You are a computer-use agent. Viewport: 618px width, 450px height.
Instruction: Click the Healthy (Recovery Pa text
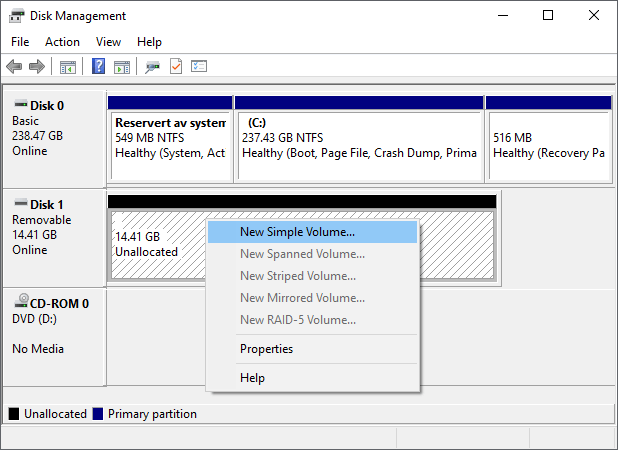(x=549, y=153)
